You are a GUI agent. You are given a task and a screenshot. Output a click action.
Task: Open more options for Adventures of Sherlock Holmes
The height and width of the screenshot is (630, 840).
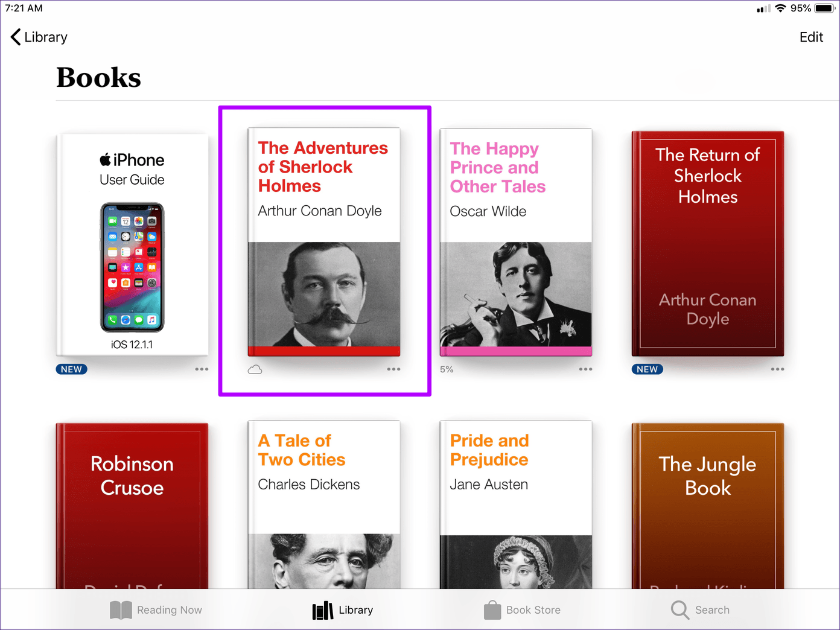(x=393, y=369)
